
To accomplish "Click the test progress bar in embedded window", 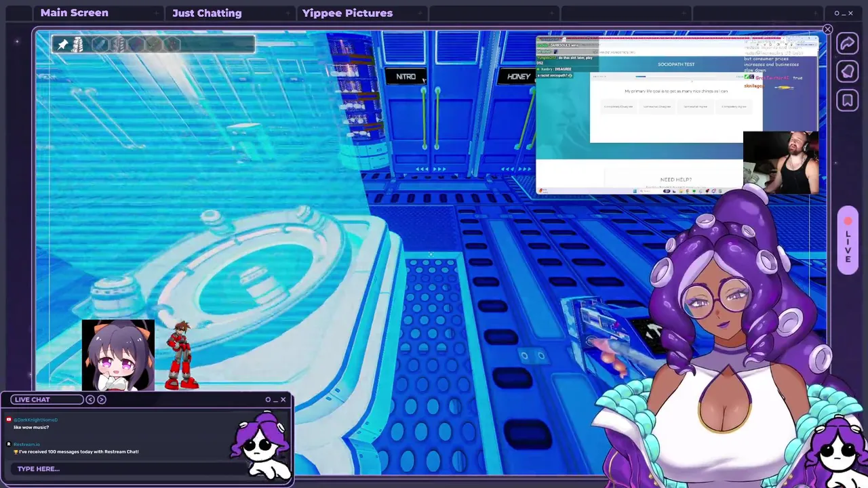I will click(x=676, y=76).
